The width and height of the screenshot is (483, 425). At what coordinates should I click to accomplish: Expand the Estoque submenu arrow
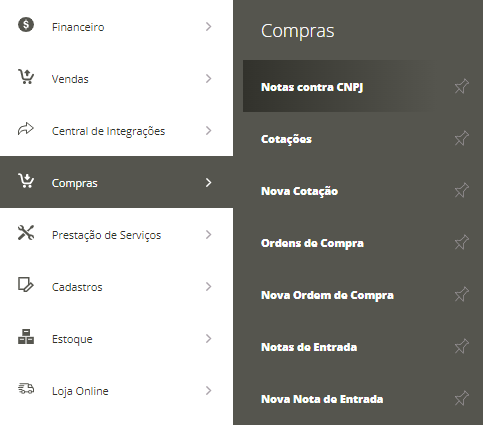pyautogui.click(x=209, y=339)
